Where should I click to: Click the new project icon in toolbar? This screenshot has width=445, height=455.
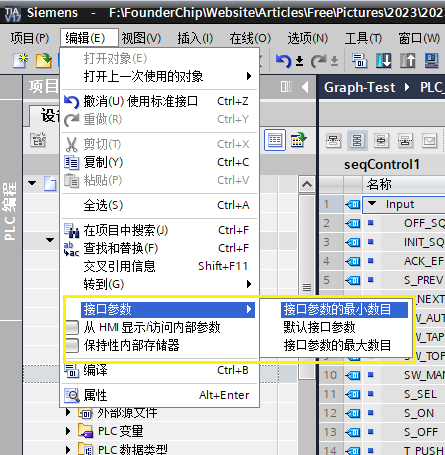[x=20, y=61]
